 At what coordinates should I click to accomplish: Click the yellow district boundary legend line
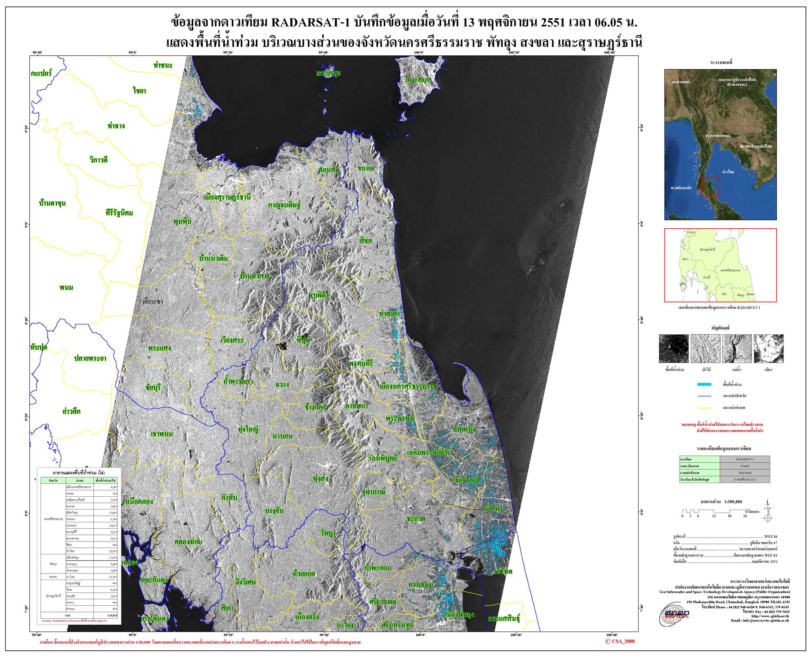tap(704, 407)
